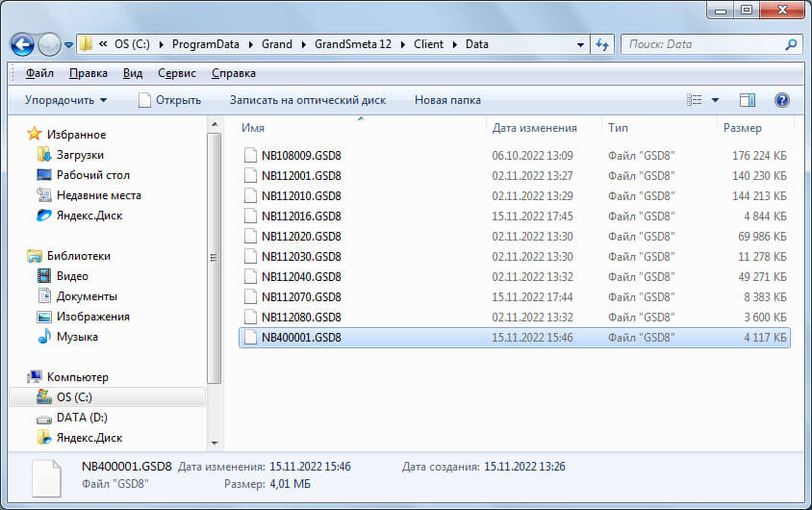Viewport: 812px width, 510px height.
Task: Click the Яндекс.Диск icon under Избранное
Action: coord(44,215)
